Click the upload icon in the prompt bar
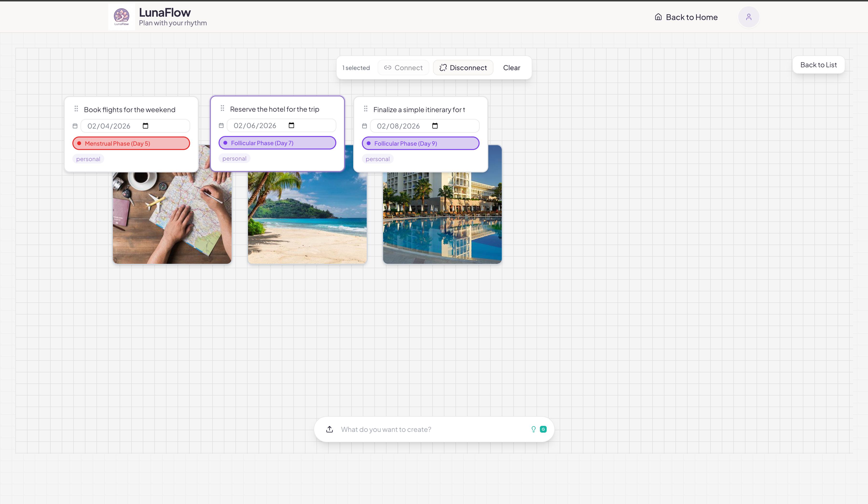 (329, 429)
